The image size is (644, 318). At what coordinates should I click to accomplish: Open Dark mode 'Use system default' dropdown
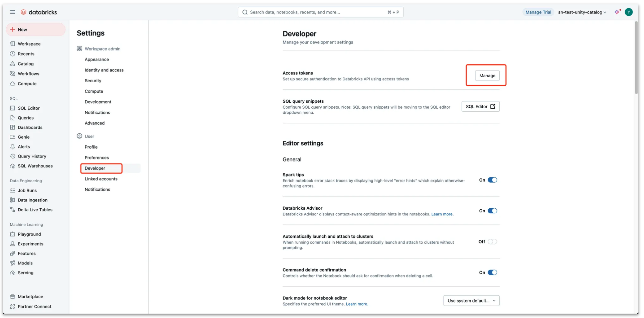click(471, 301)
